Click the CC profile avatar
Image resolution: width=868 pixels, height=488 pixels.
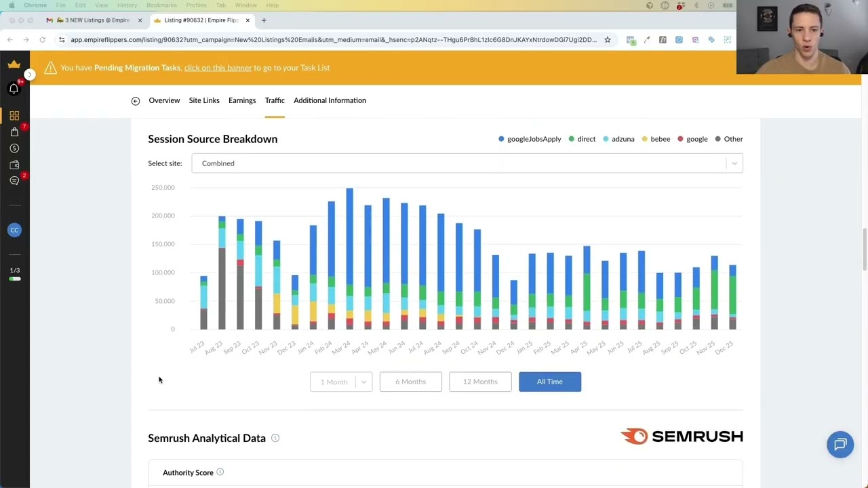click(14, 230)
